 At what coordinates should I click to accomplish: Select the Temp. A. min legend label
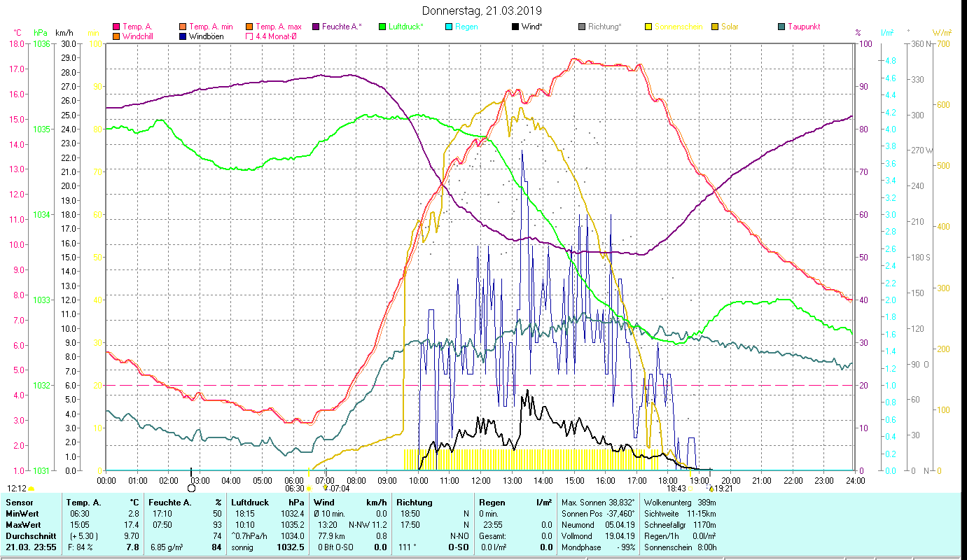(x=210, y=27)
